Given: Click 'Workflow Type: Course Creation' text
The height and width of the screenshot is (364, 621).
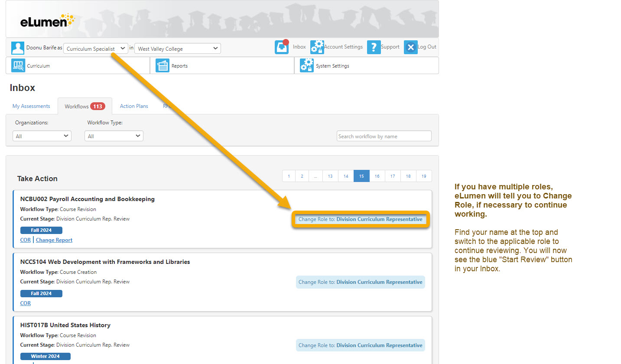Looking at the screenshot, I should pyautogui.click(x=59, y=272).
